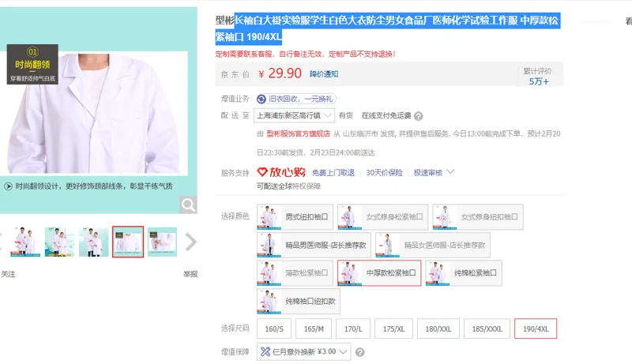Screen dimensions: 632x364
Task: Open third thumbnail in image carousel
Action: pyautogui.click(x=93, y=242)
